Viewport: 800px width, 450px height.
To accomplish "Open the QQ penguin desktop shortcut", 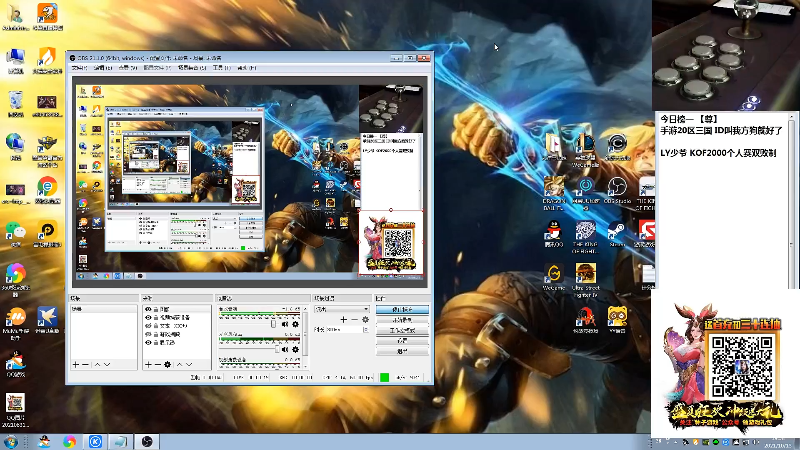I will click(554, 235).
